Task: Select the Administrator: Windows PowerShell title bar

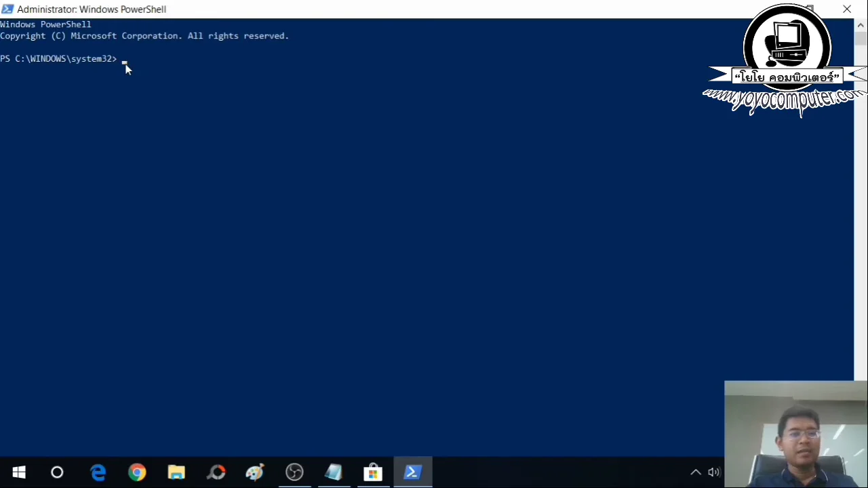Action: [x=92, y=9]
